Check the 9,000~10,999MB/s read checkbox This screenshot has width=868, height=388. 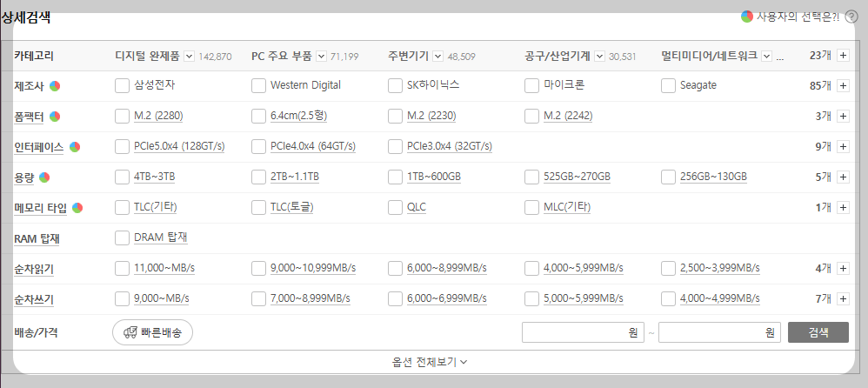pos(258,269)
